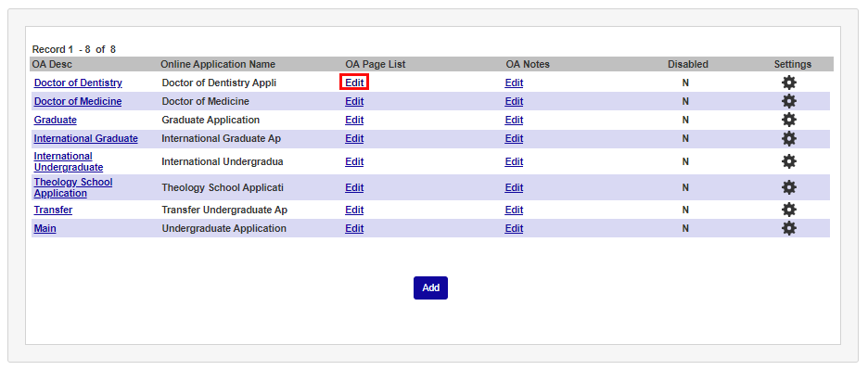The height and width of the screenshot is (370, 868).
Task: Edit OA Page List for Graduate Application
Action: (354, 120)
